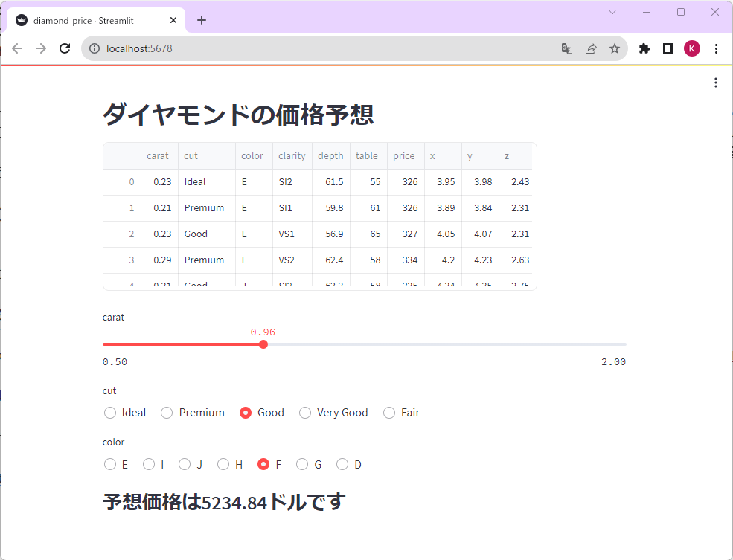Image resolution: width=733 pixels, height=560 pixels.
Task: Sort table by cut column header
Action: [207, 156]
